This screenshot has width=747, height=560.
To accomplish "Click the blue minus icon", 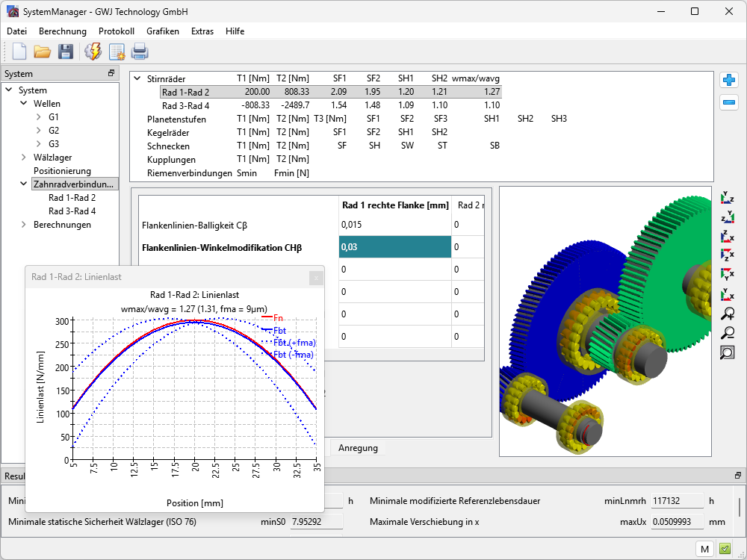I will click(x=729, y=102).
